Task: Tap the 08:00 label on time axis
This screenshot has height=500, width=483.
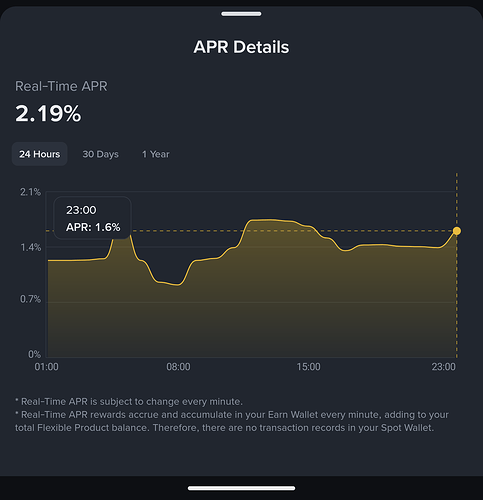Action: point(178,367)
